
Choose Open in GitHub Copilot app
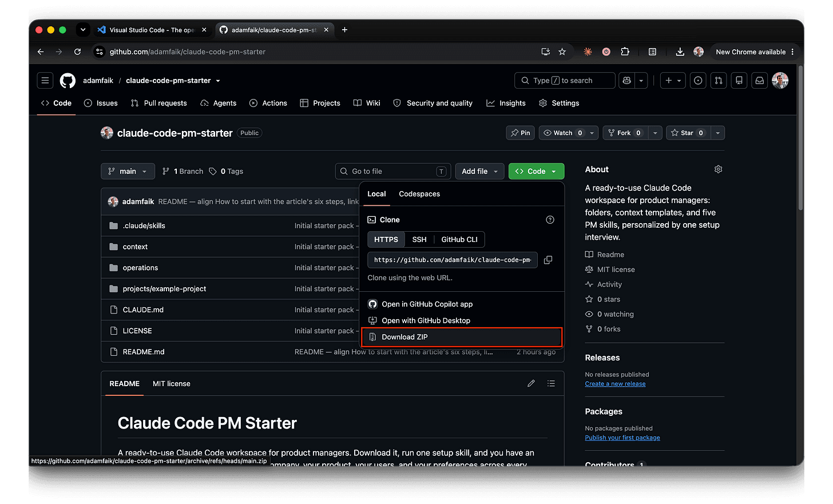point(462,304)
